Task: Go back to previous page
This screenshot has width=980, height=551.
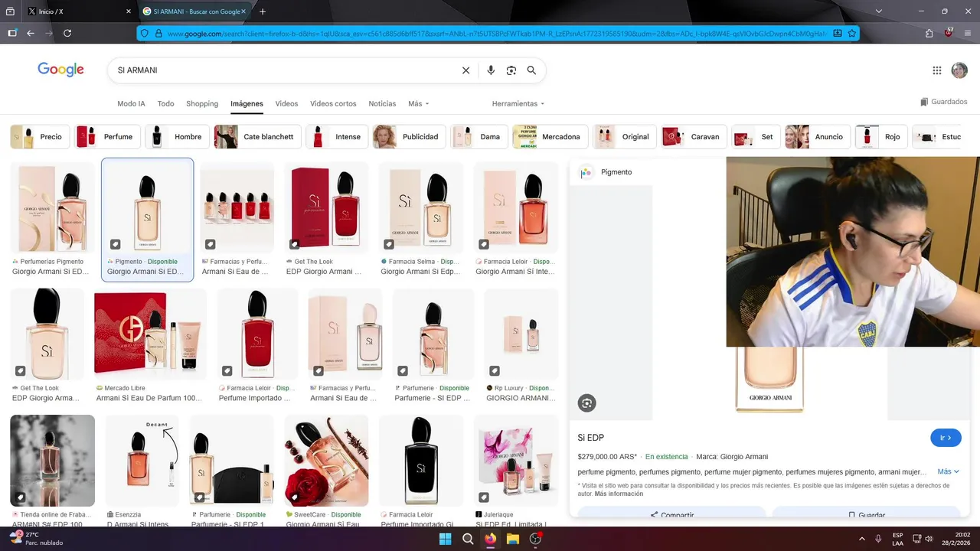Action: pos(31,33)
